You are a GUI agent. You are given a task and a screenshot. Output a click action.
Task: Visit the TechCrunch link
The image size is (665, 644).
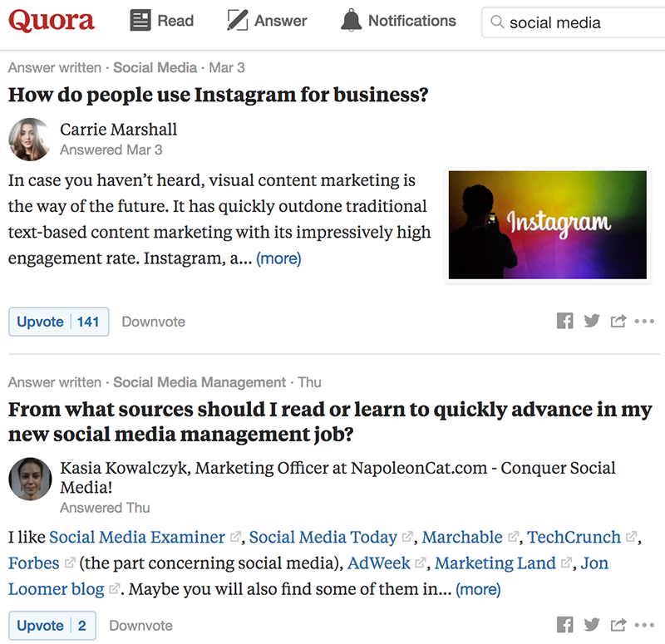tap(574, 537)
